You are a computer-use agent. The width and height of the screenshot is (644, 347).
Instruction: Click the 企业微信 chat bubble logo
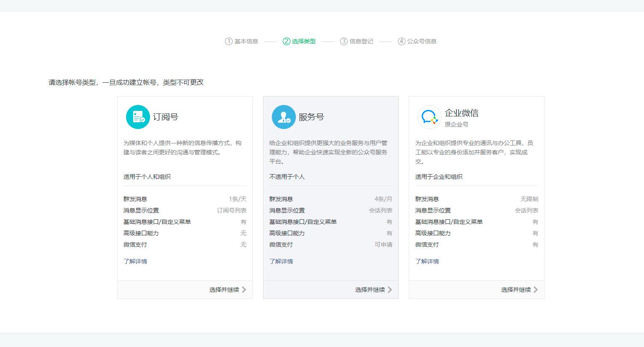tap(429, 117)
